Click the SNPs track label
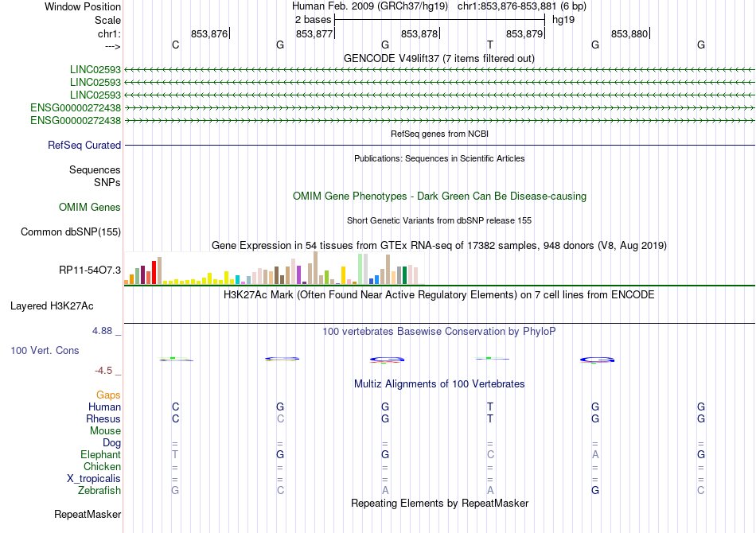This screenshot has height=533, width=756. [107, 183]
